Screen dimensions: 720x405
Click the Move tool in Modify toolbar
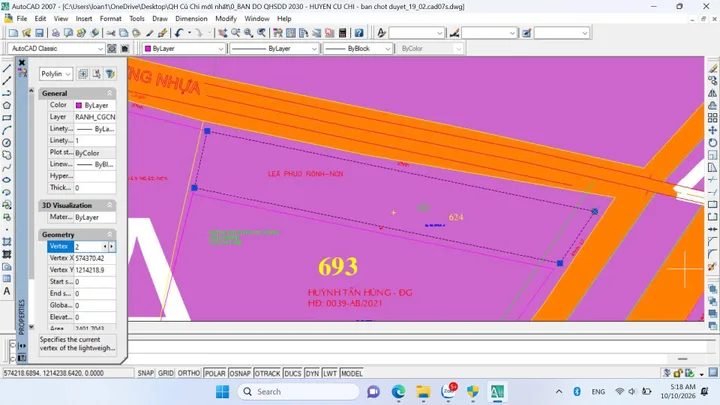click(712, 130)
